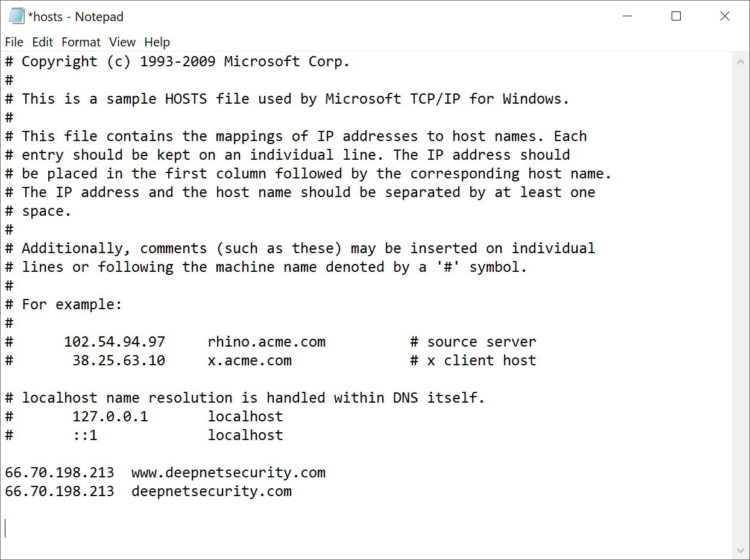
Task: Click the scroll up arrow
Action: point(740,61)
